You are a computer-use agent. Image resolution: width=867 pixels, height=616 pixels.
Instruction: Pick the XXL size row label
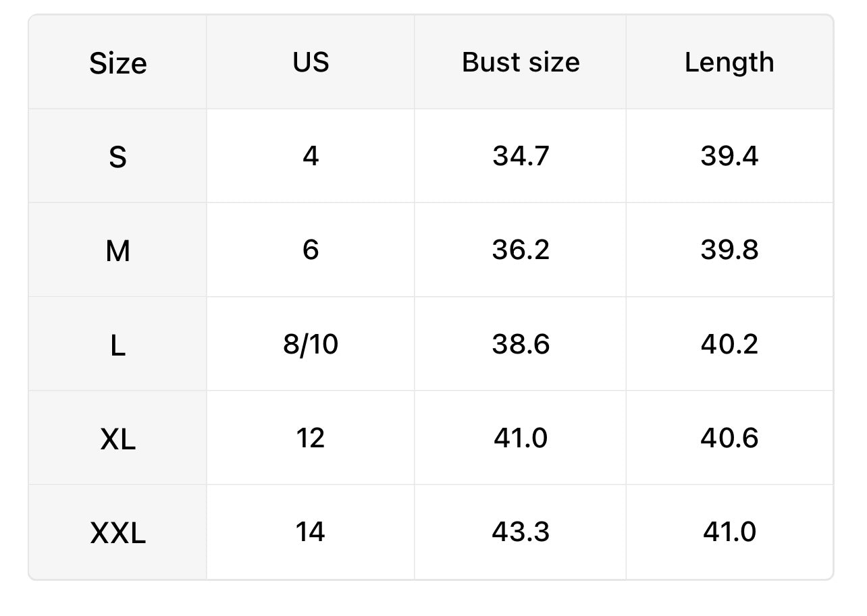pos(117,534)
